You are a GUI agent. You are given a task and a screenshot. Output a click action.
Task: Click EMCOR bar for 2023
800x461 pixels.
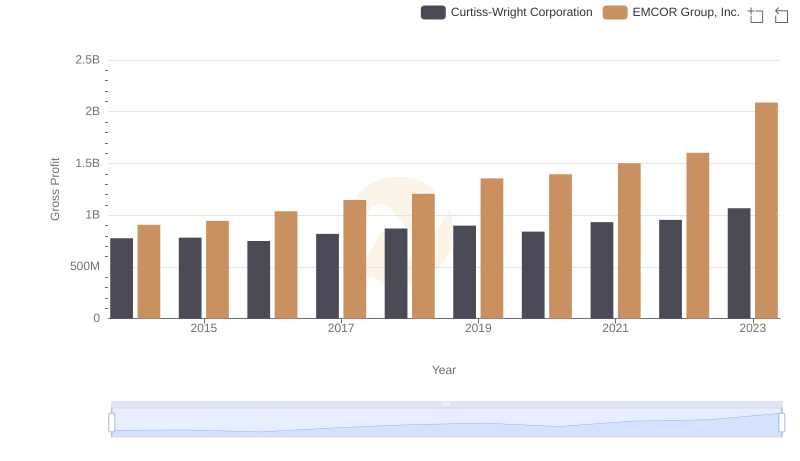click(x=766, y=211)
